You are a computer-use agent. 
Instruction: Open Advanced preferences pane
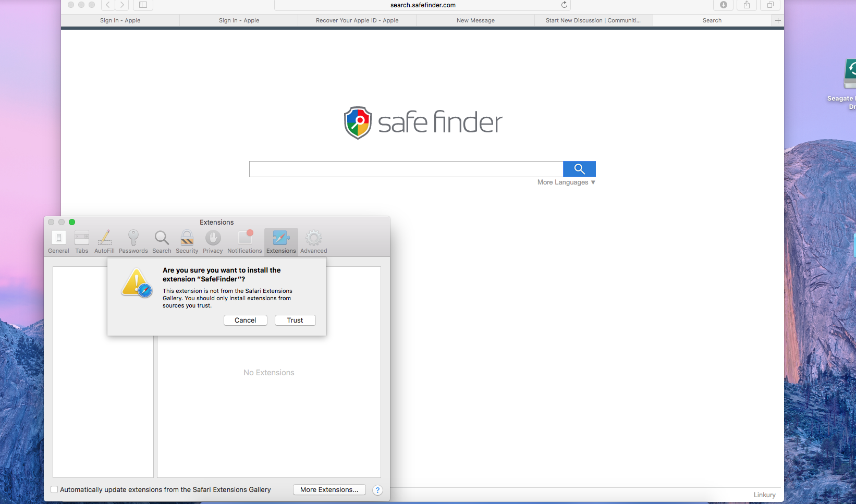tap(314, 242)
